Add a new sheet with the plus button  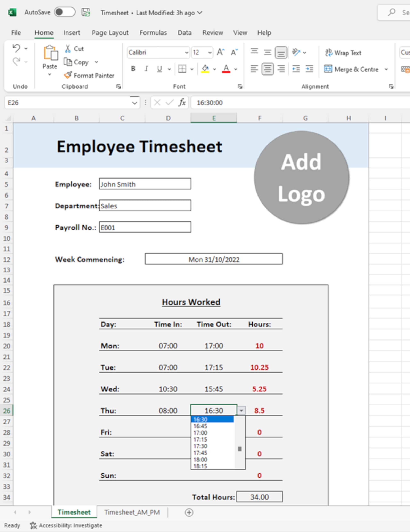tap(189, 513)
